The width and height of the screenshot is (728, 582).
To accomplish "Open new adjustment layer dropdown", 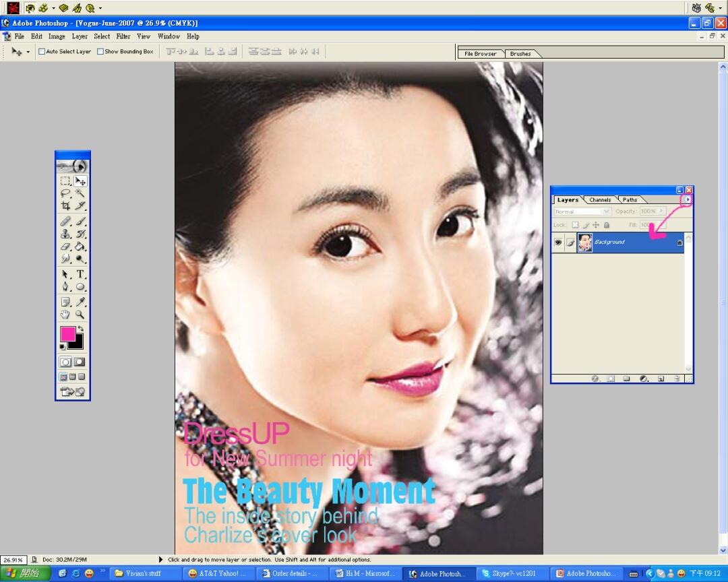I will [644, 379].
